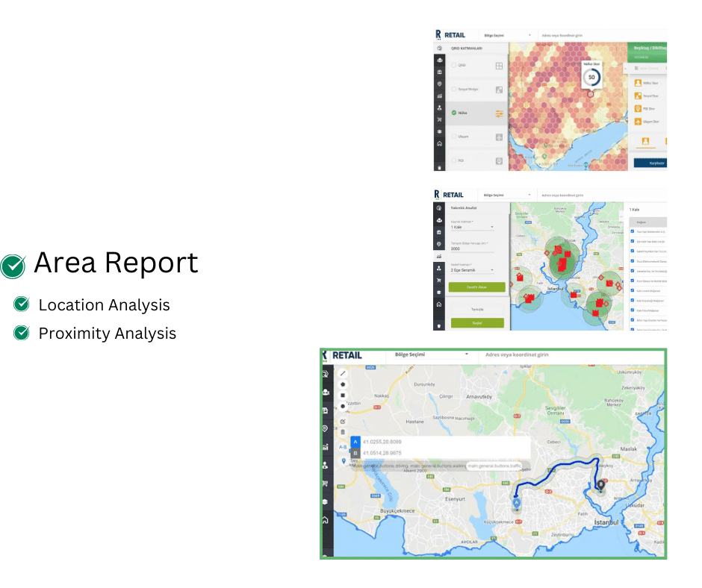This screenshot has height=588, width=702.
Task: Select the circle draw tool on route map
Action: (x=343, y=407)
